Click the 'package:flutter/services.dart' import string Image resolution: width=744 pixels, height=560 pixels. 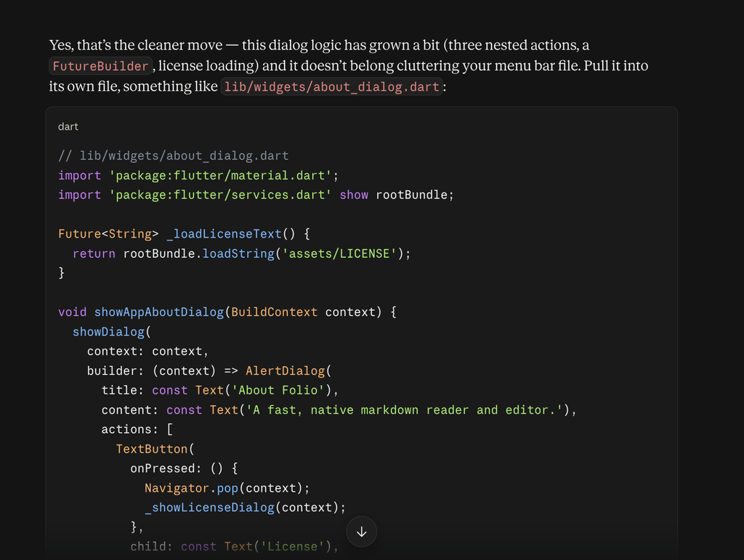pyautogui.click(x=220, y=195)
